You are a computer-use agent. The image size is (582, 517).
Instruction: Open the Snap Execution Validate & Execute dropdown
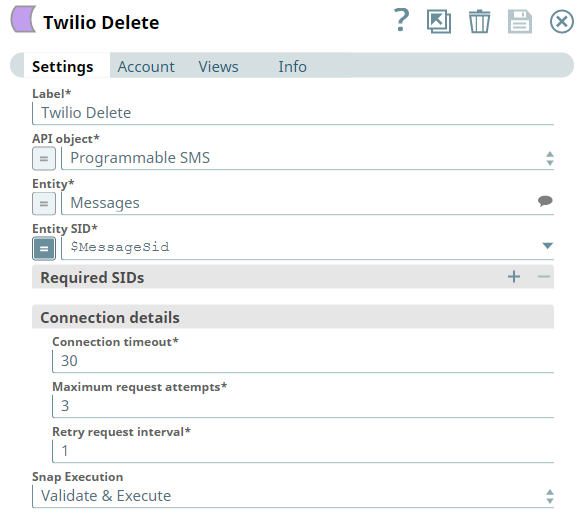pos(550,496)
